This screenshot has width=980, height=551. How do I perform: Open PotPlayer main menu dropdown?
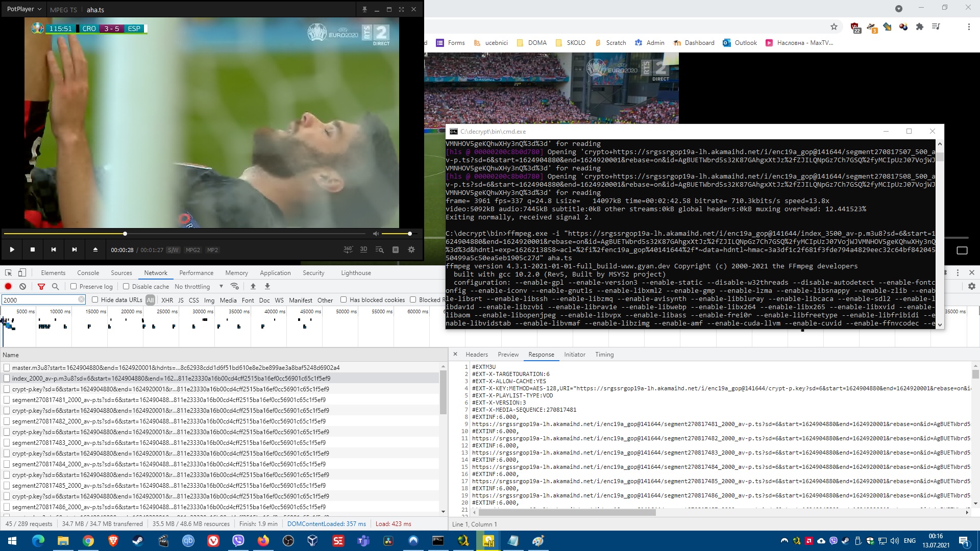24,9
